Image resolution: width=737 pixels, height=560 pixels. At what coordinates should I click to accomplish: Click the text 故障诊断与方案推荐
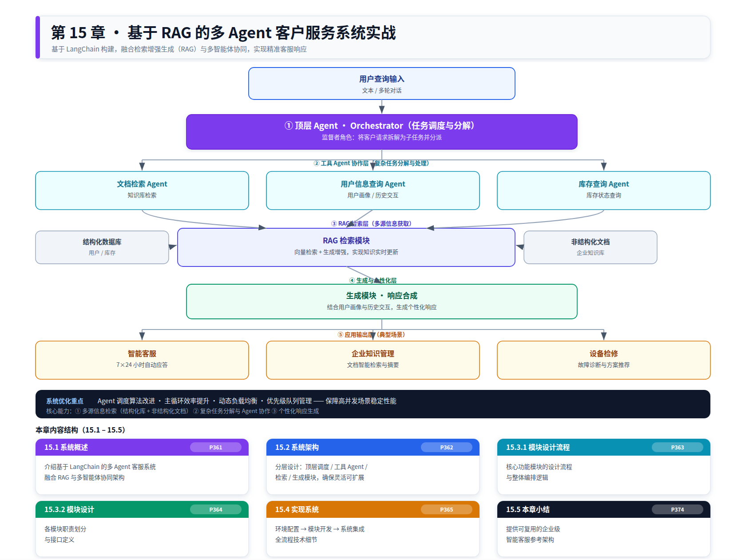604,365
